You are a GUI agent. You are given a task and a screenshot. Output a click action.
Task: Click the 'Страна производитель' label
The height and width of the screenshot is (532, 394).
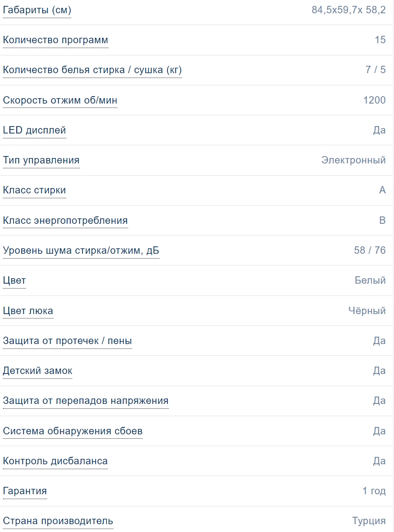tap(58, 521)
